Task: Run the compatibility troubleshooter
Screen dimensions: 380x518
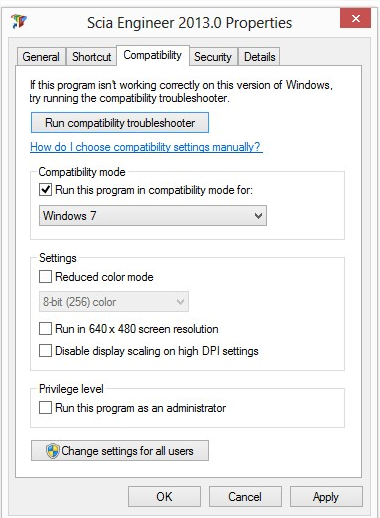Action: (x=120, y=123)
